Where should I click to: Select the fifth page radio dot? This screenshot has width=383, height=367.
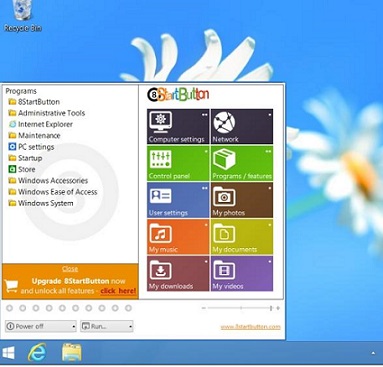pos(62,308)
